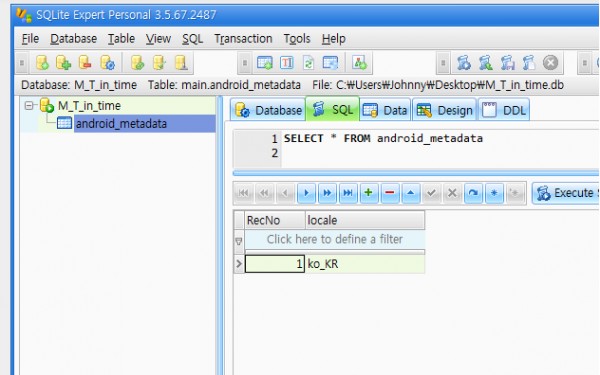Screen dimensions: 600x375
Task: Open the Help menu
Action: coord(334,39)
